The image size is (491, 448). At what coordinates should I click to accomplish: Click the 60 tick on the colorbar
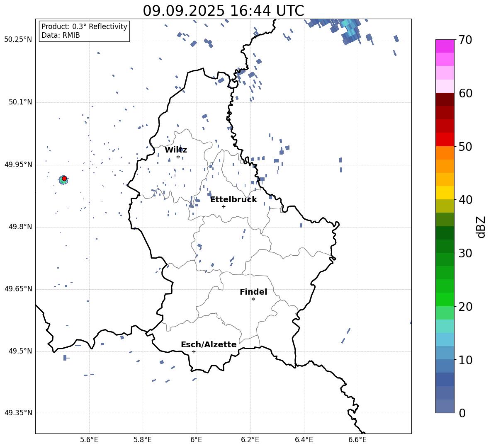click(x=465, y=93)
